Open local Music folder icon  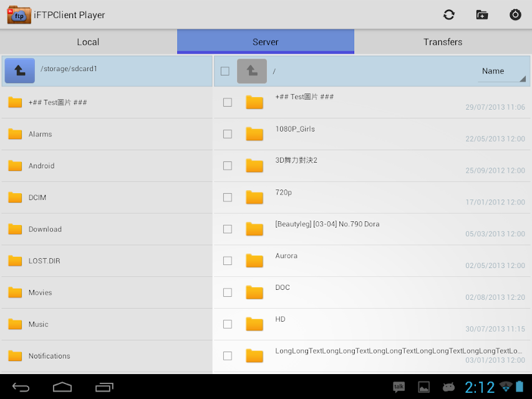(15, 324)
